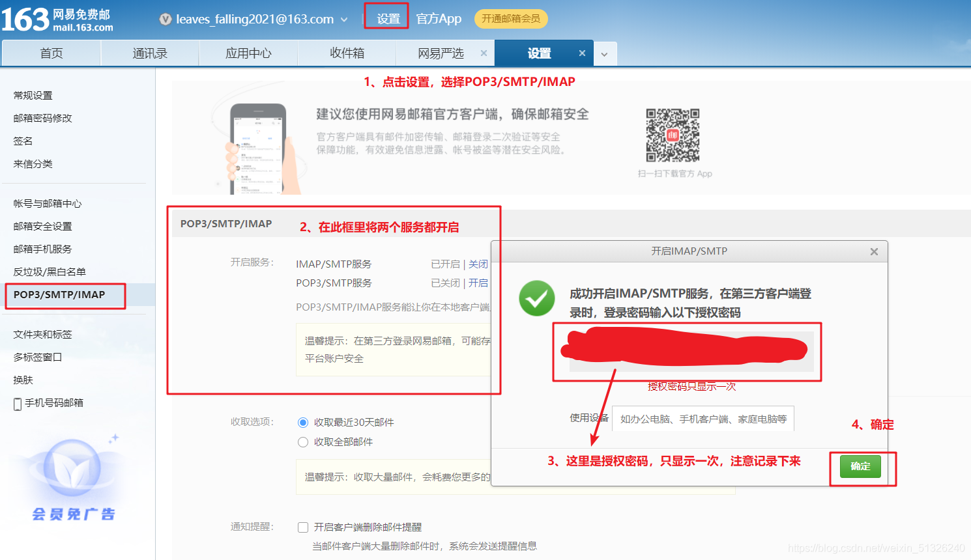Enable 开启客户端删除邮件提醒 checkbox
Screen dimensions: 971x560
point(303,527)
